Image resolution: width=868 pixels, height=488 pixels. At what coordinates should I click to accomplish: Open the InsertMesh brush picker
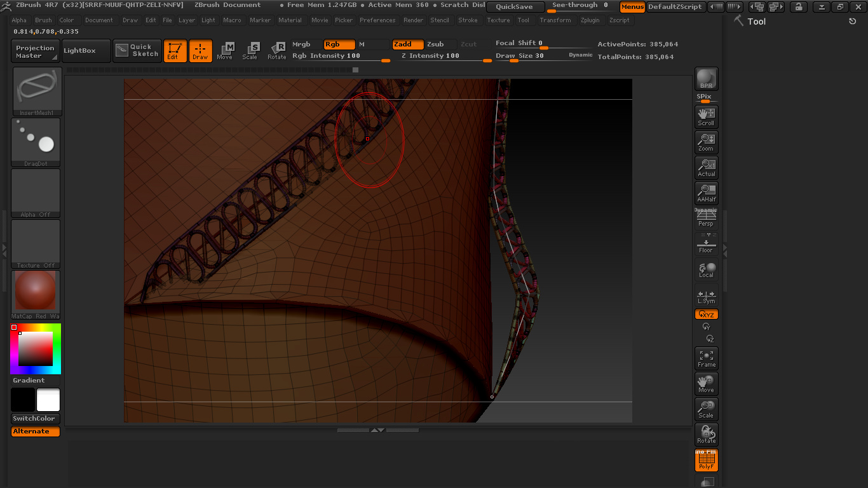(x=37, y=91)
